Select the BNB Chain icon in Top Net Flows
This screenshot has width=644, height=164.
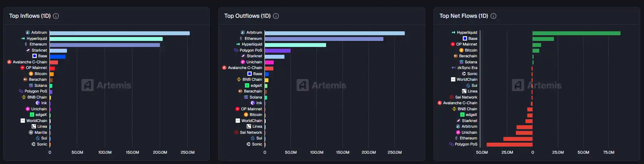pos(454,109)
